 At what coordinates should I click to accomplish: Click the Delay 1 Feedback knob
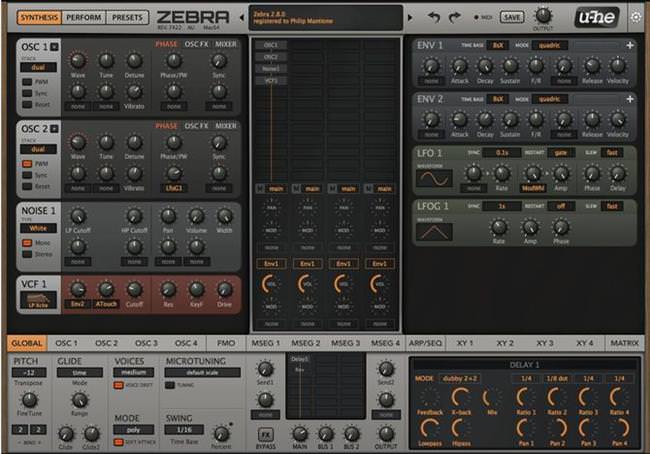(x=429, y=398)
